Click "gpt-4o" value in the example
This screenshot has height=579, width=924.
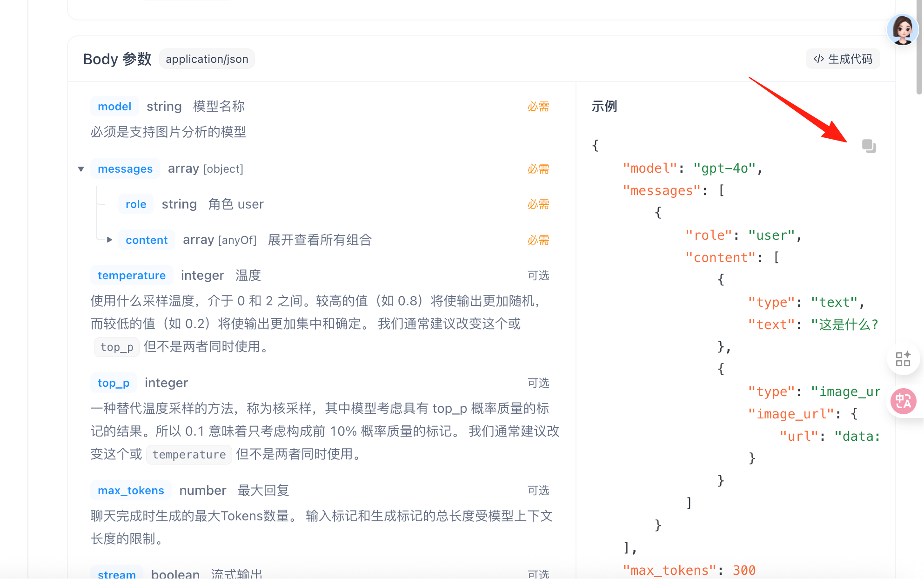click(723, 168)
